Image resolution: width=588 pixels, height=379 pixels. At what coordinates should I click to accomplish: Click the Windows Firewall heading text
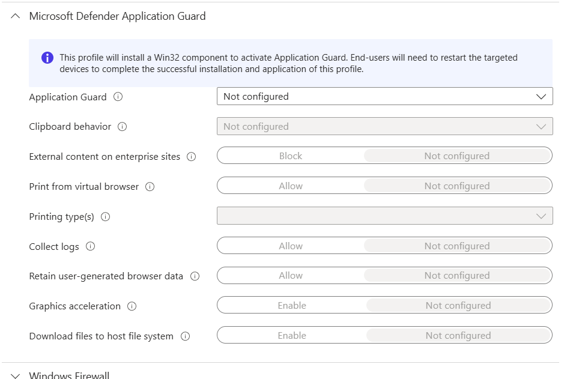70,375
